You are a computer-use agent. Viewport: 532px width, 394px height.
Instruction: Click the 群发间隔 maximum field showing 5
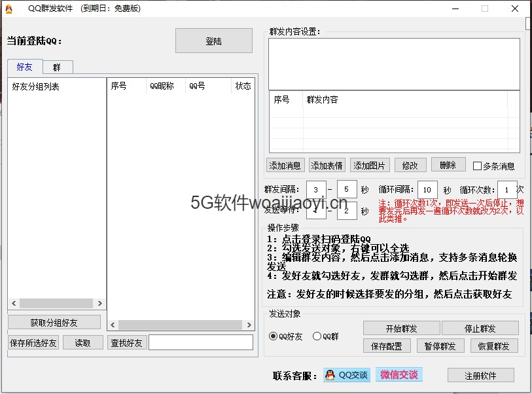pyautogui.click(x=346, y=189)
